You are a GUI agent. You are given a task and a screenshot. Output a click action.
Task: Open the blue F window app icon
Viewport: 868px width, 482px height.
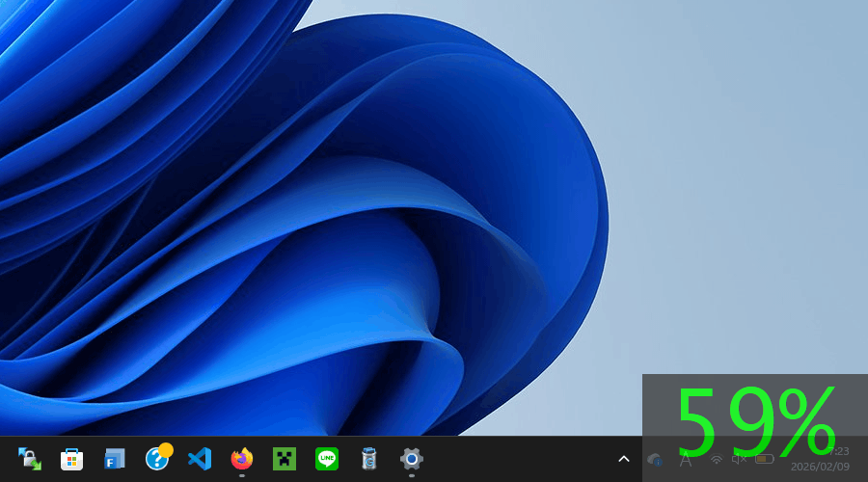[x=115, y=459]
